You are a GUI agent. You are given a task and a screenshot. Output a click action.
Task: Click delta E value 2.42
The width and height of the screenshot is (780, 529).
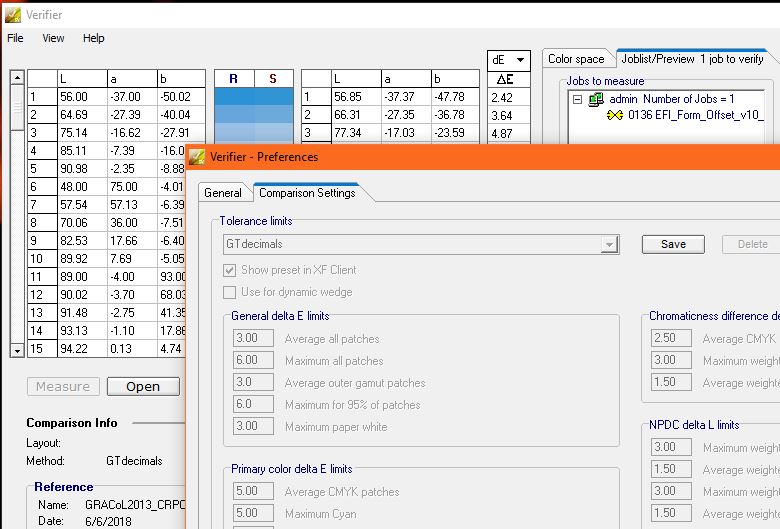[x=509, y=98]
